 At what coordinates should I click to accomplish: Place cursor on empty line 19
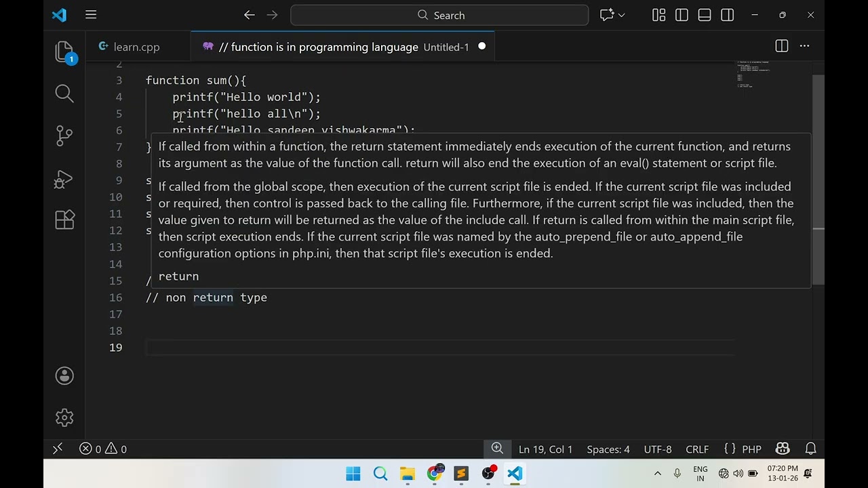click(439, 348)
